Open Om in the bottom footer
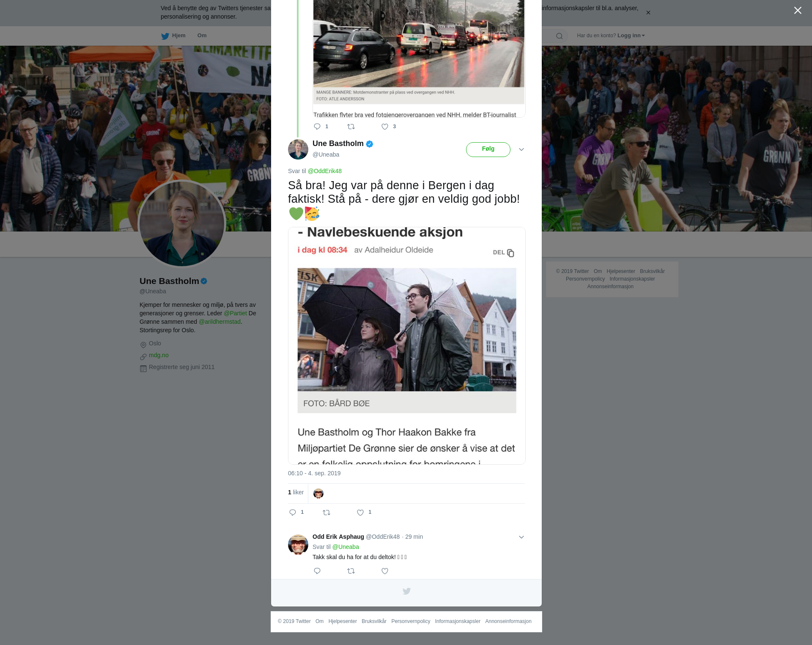Viewport: 812px width, 645px height. 319,621
